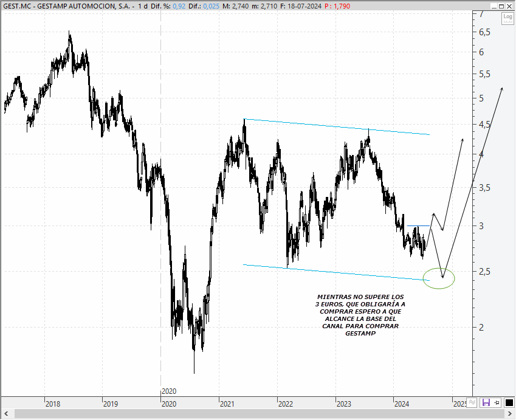Screen dimensions: 516x420
Task: Click the 2021 label on time axis
Action: click(x=227, y=404)
